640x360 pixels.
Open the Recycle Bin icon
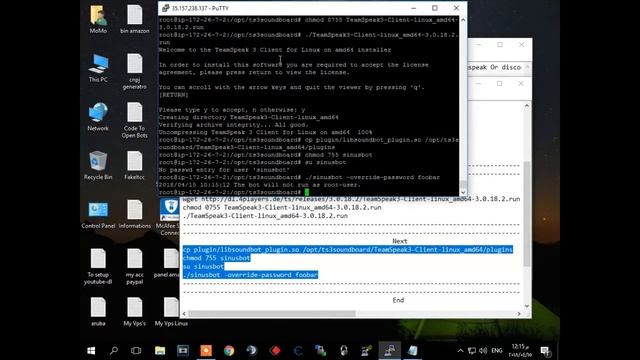click(x=98, y=166)
